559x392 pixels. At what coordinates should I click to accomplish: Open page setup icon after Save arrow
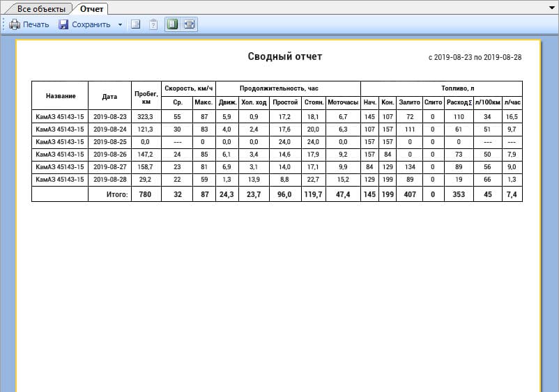click(136, 24)
